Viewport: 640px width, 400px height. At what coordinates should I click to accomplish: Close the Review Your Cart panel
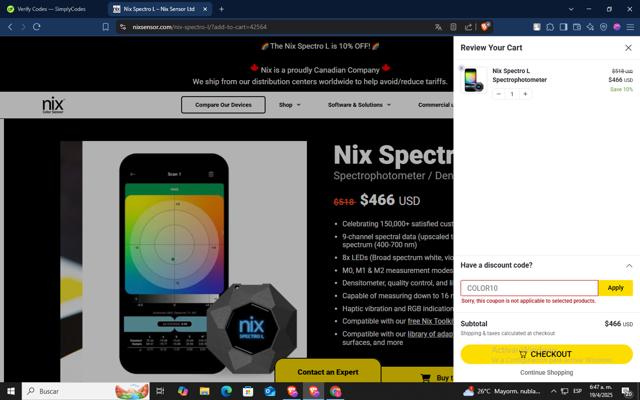point(628,48)
